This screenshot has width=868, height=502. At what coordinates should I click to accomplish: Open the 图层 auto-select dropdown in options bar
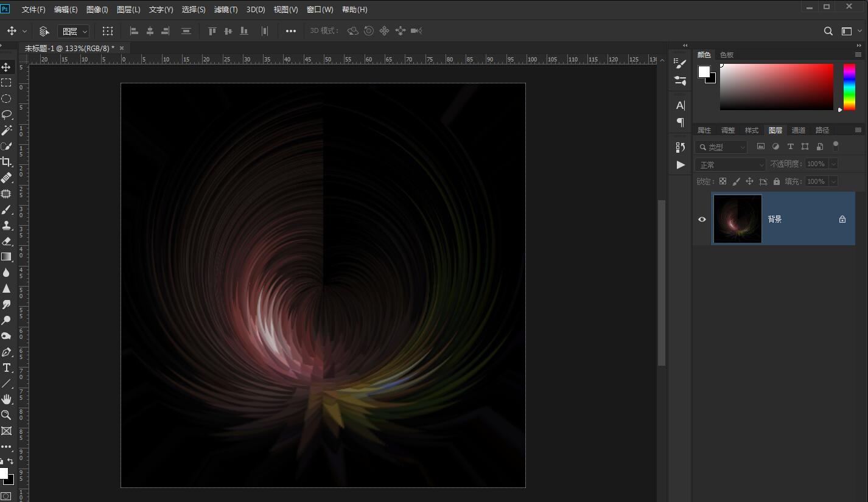pos(74,31)
